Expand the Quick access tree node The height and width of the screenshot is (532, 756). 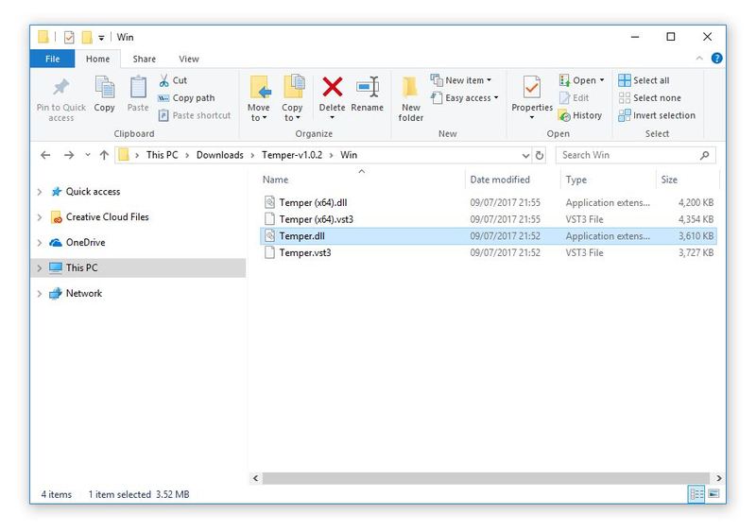tap(39, 192)
